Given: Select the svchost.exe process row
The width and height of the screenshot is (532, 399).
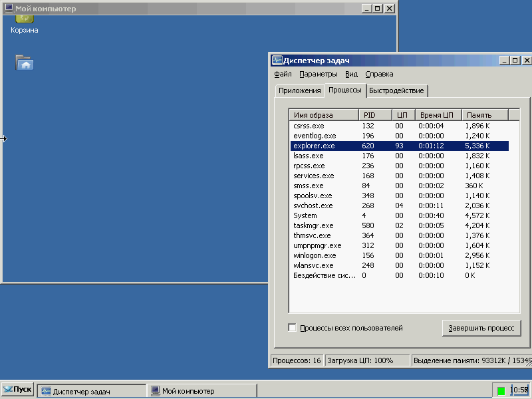Looking at the screenshot, I should (400, 205).
